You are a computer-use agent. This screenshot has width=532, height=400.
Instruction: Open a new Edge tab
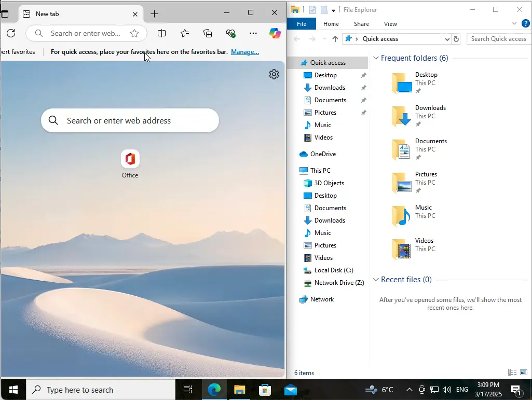pyautogui.click(x=154, y=14)
